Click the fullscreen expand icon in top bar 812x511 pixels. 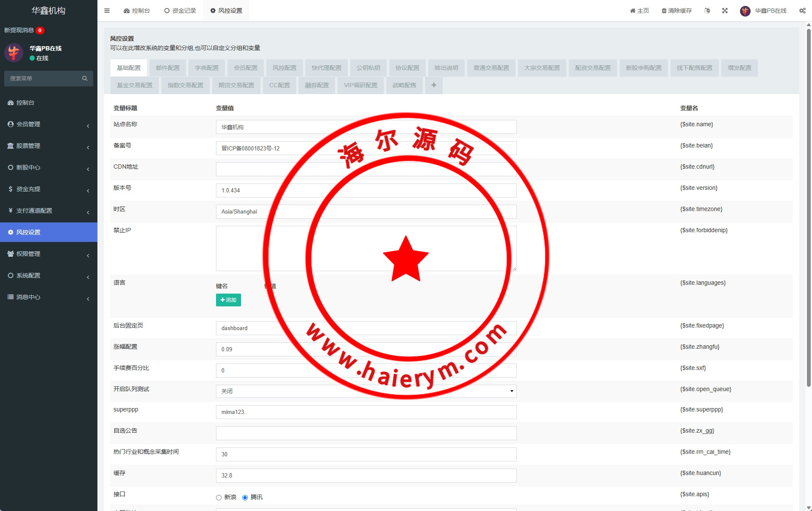coord(725,11)
